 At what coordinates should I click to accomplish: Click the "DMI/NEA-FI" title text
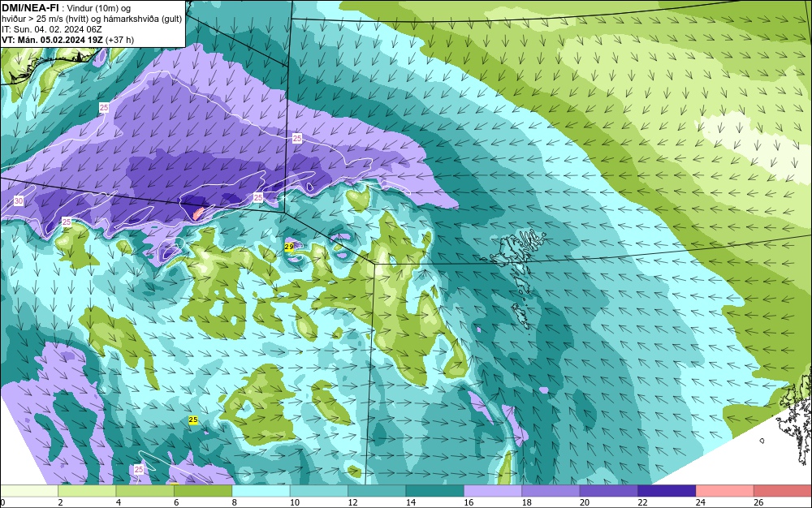pos(30,7)
